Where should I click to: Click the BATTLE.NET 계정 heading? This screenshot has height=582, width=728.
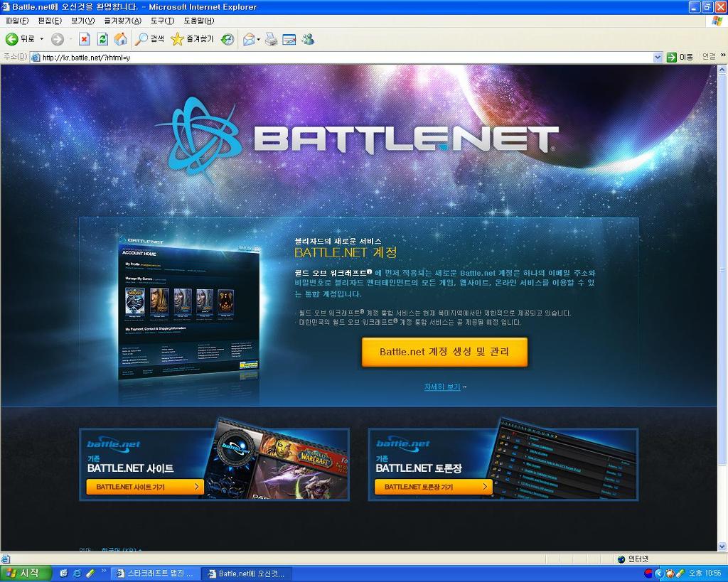[x=346, y=252]
